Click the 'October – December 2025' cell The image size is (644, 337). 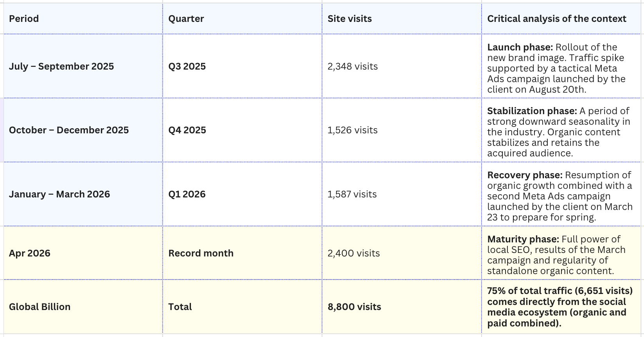pyautogui.click(x=83, y=130)
